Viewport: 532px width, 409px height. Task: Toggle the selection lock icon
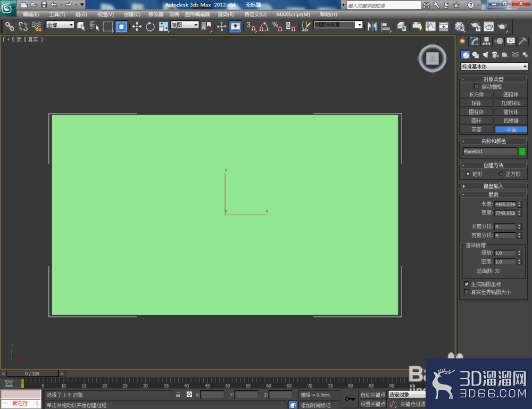[178, 395]
